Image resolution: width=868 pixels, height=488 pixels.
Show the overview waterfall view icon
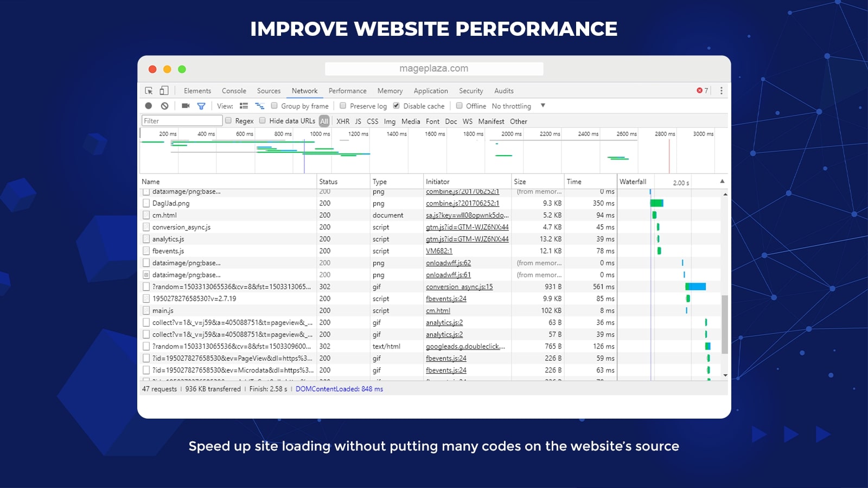pos(260,106)
